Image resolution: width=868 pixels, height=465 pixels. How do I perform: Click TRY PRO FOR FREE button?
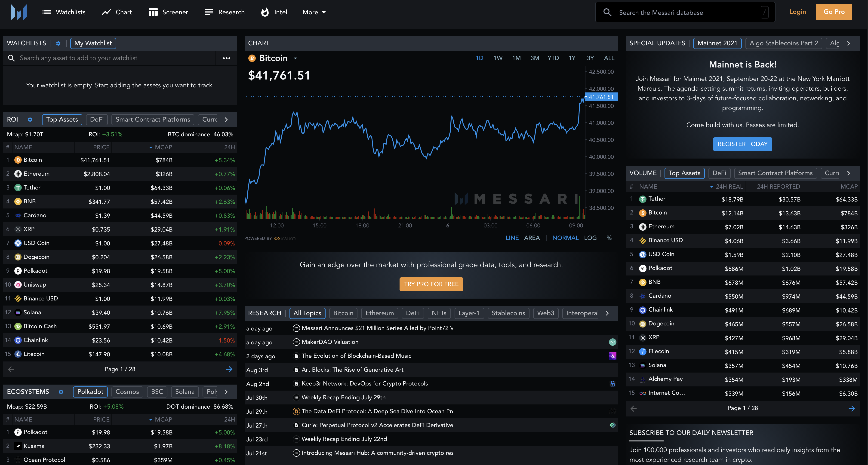tap(431, 284)
